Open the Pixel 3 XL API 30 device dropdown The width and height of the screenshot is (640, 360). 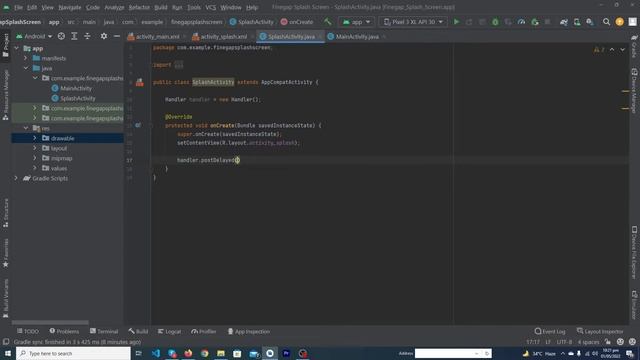pos(413,22)
